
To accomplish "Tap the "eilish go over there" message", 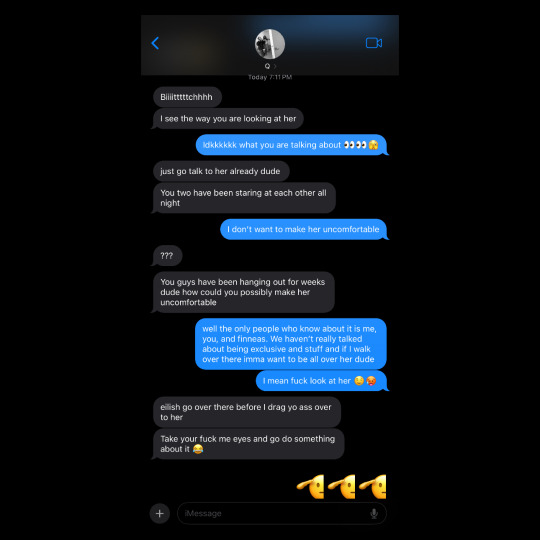I will click(247, 412).
